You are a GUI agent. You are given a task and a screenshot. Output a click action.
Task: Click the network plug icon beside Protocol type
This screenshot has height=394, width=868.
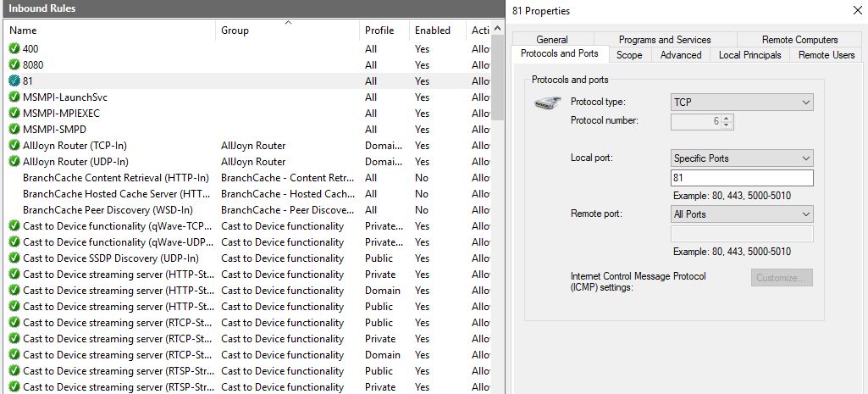[x=548, y=103]
